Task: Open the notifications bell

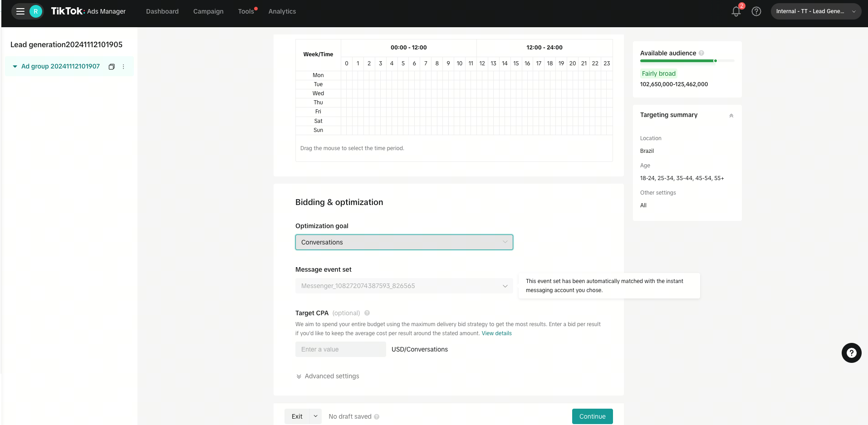Action: click(736, 11)
